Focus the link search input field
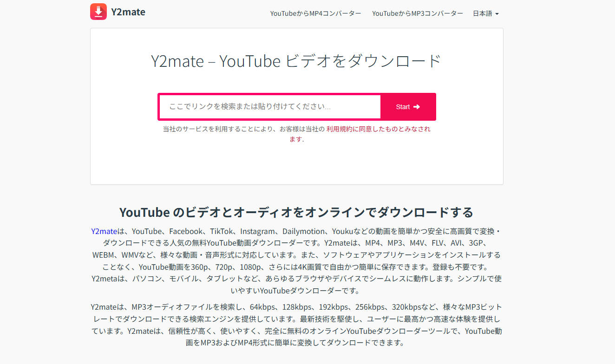615x364 pixels. pyautogui.click(x=270, y=107)
